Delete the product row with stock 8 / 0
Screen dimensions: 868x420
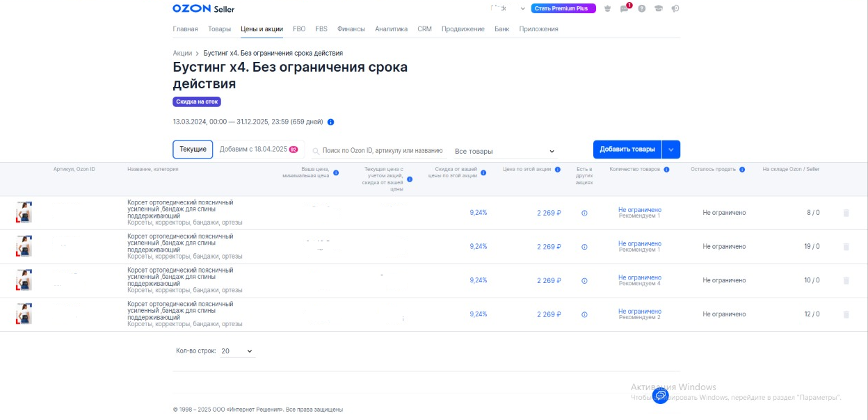(x=846, y=213)
